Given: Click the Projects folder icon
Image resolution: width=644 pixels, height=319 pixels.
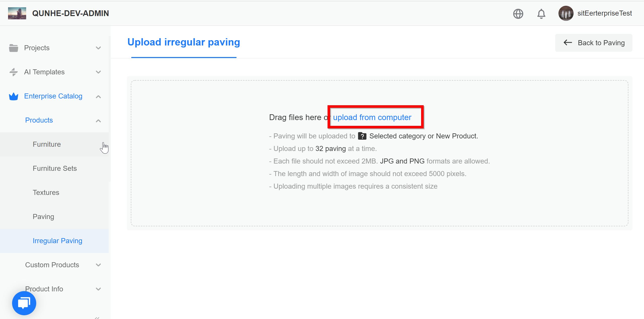Looking at the screenshot, I should (14, 48).
